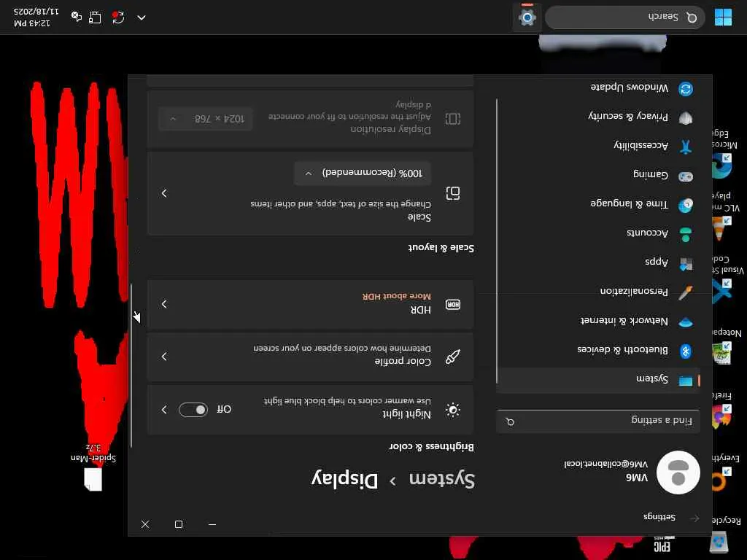Open the Scale 100% (Recommended) dropdown
This screenshot has height=560, width=747.
pyautogui.click(x=363, y=173)
